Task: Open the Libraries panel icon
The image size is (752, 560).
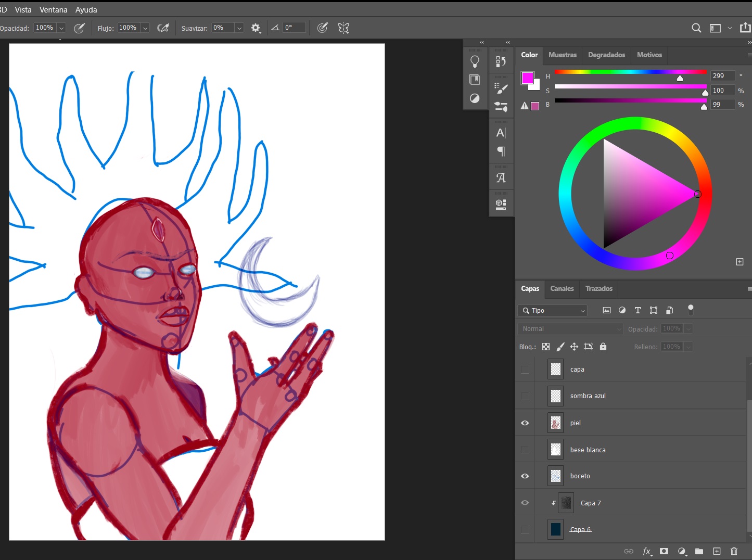Action: [475, 80]
